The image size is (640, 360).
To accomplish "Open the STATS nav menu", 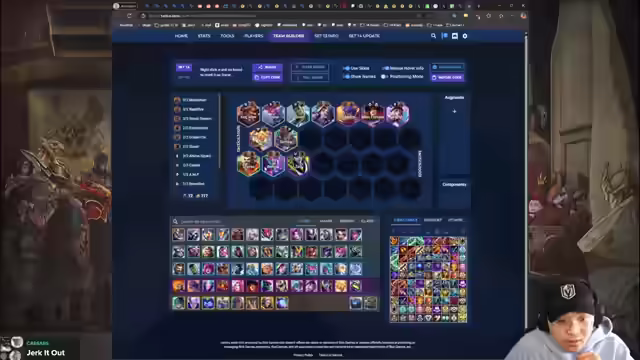I will point(204,36).
